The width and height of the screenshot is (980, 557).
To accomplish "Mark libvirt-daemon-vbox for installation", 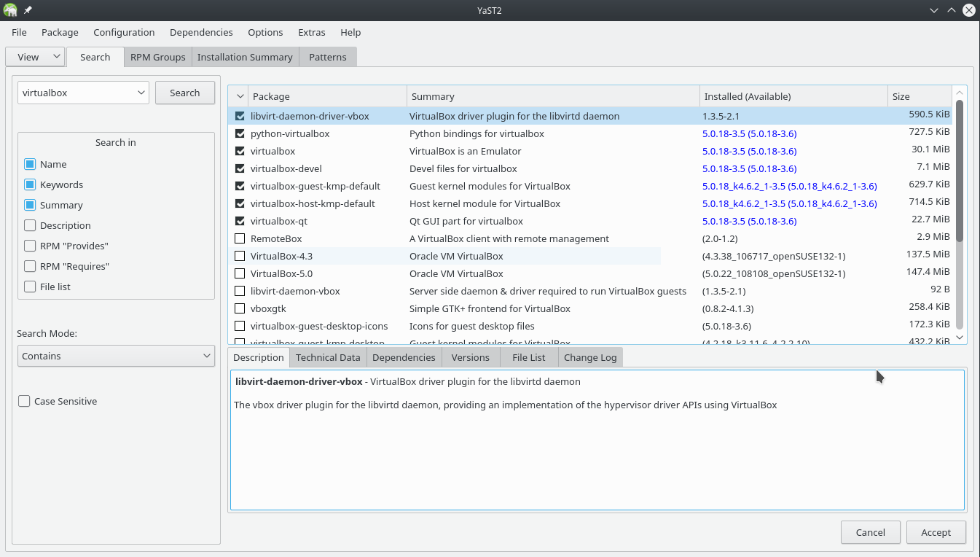I will coord(240,291).
